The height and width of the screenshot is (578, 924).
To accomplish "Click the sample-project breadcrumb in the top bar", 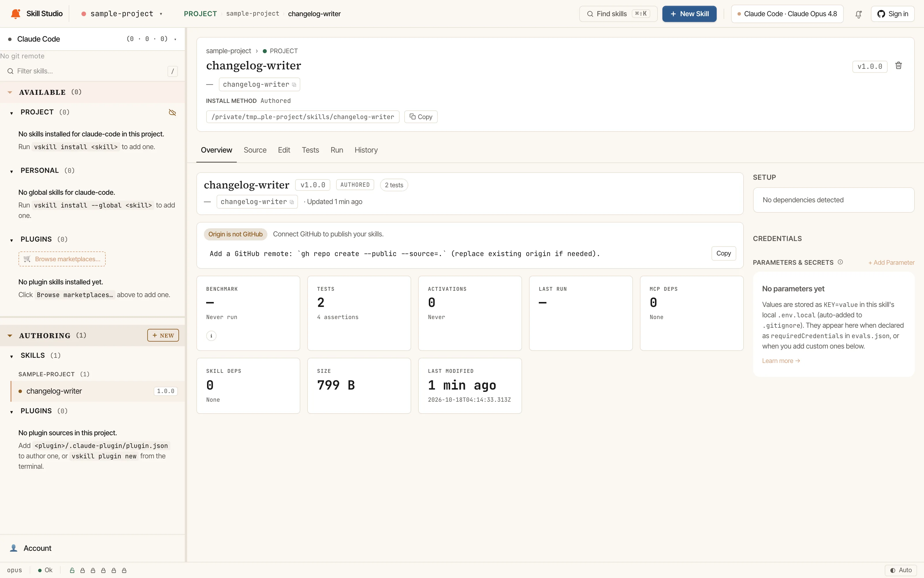I will tap(252, 14).
